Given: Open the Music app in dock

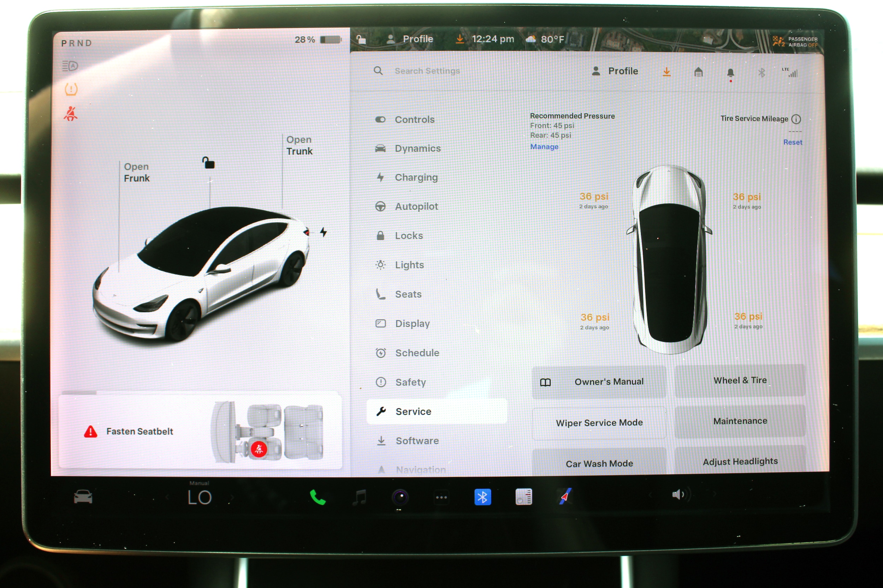Looking at the screenshot, I should point(360,498).
